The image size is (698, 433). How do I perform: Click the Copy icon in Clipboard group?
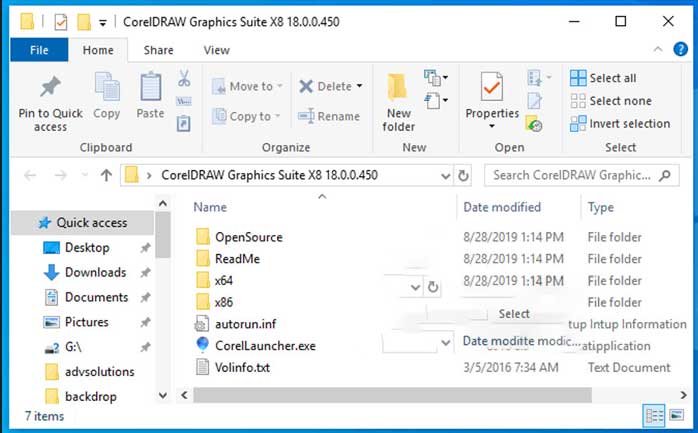click(107, 86)
